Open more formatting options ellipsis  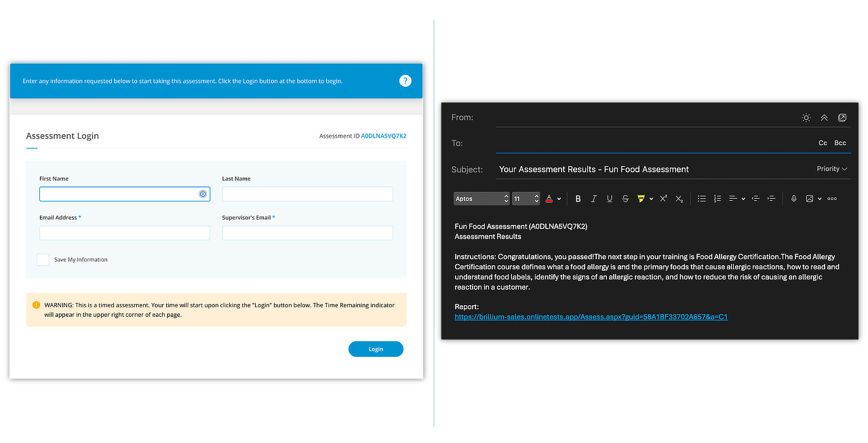(832, 199)
